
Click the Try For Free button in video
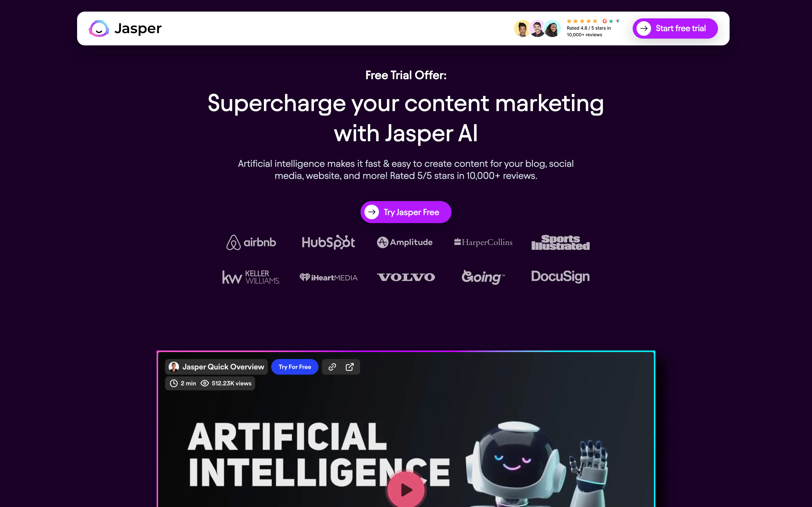[294, 366]
